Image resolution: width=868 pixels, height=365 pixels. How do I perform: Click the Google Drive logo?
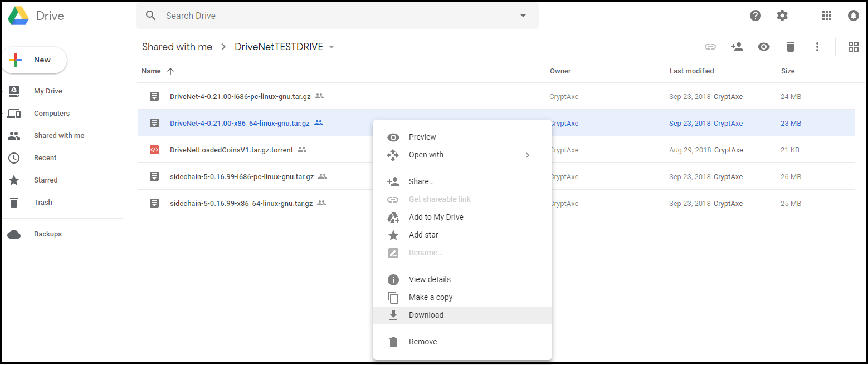tap(18, 16)
